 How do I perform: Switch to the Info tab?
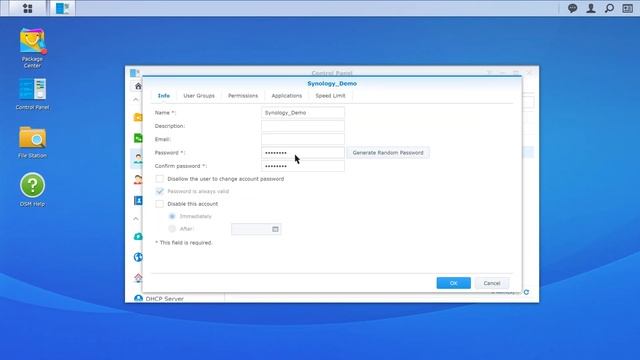tap(164, 96)
